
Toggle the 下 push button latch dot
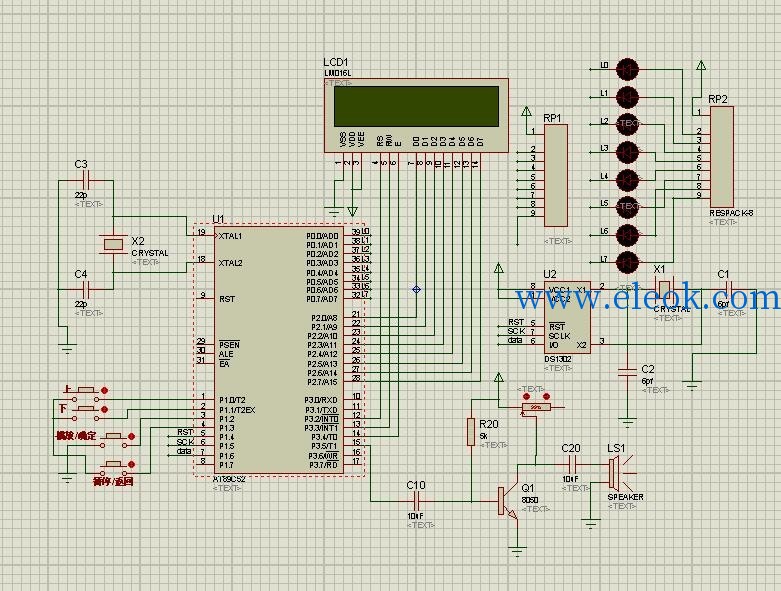tap(105, 409)
